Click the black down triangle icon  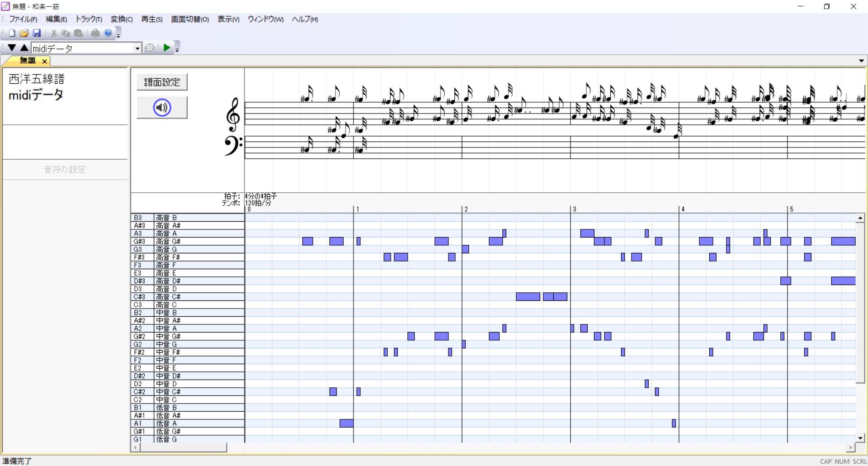pos(12,48)
